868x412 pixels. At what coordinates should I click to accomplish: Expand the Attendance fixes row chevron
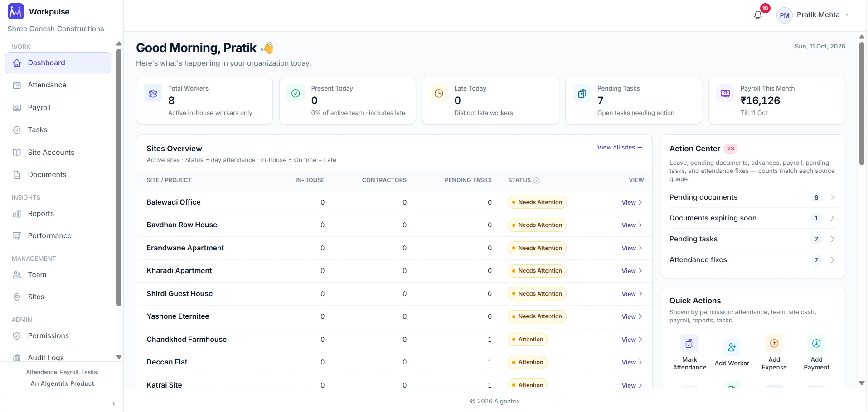tap(833, 260)
